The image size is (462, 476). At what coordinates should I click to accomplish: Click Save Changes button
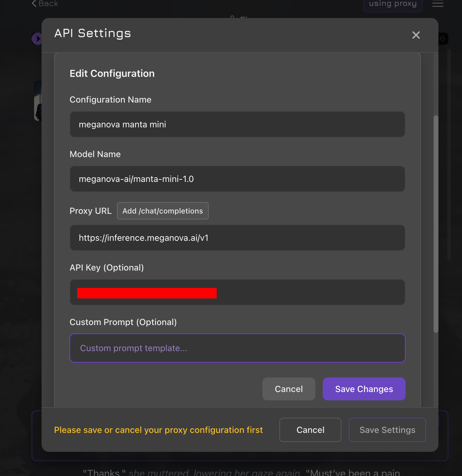pyautogui.click(x=364, y=389)
